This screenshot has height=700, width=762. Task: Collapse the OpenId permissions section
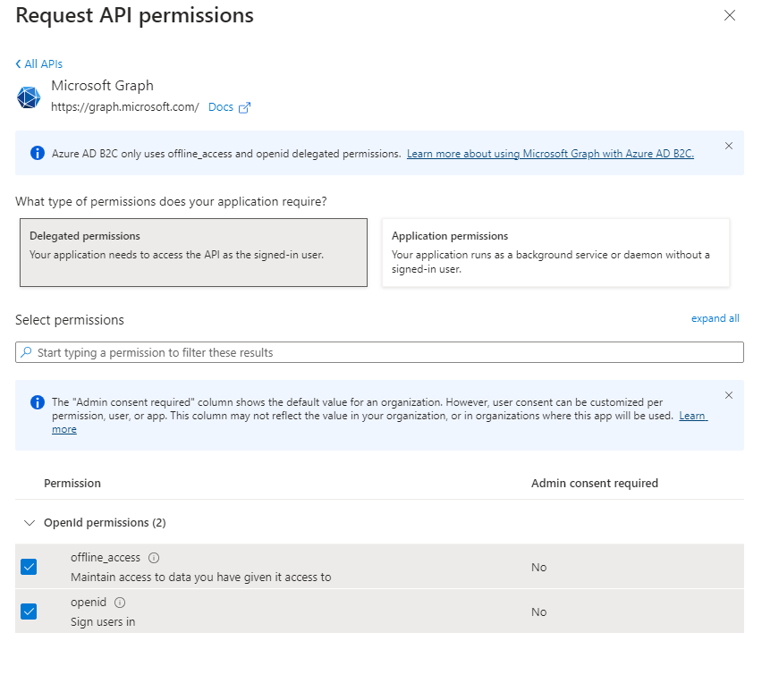click(x=30, y=522)
